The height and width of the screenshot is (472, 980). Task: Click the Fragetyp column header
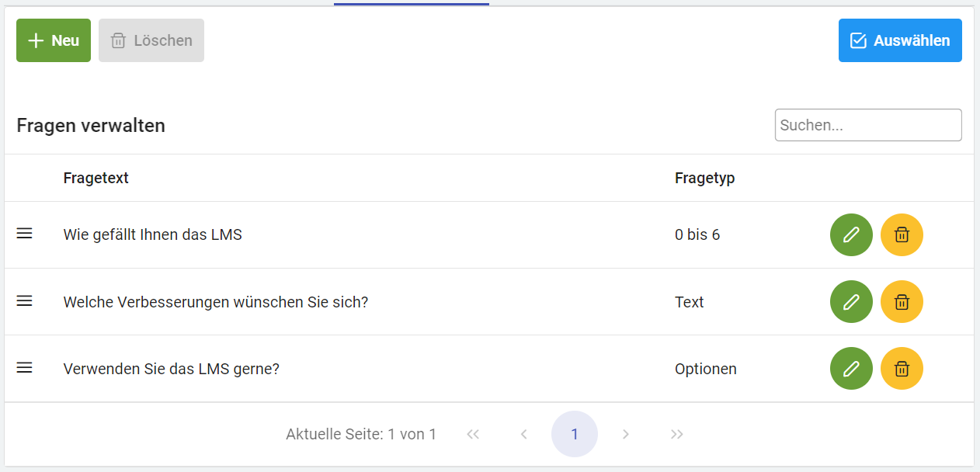[704, 178]
